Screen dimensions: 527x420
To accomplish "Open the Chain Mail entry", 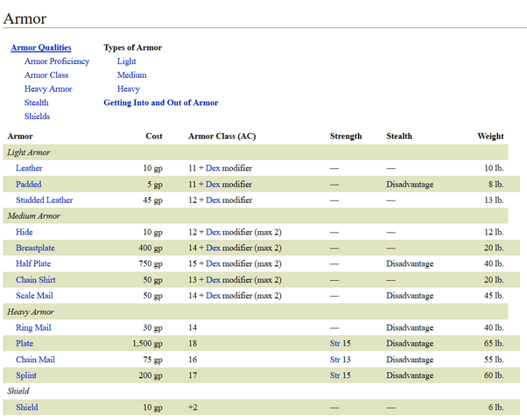I will pyautogui.click(x=35, y=360).
